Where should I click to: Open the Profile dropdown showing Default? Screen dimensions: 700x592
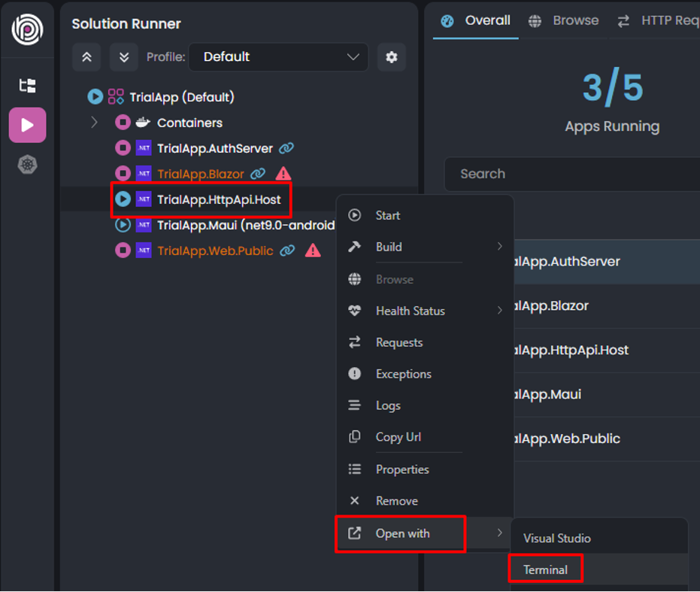[x=278, y=57]
